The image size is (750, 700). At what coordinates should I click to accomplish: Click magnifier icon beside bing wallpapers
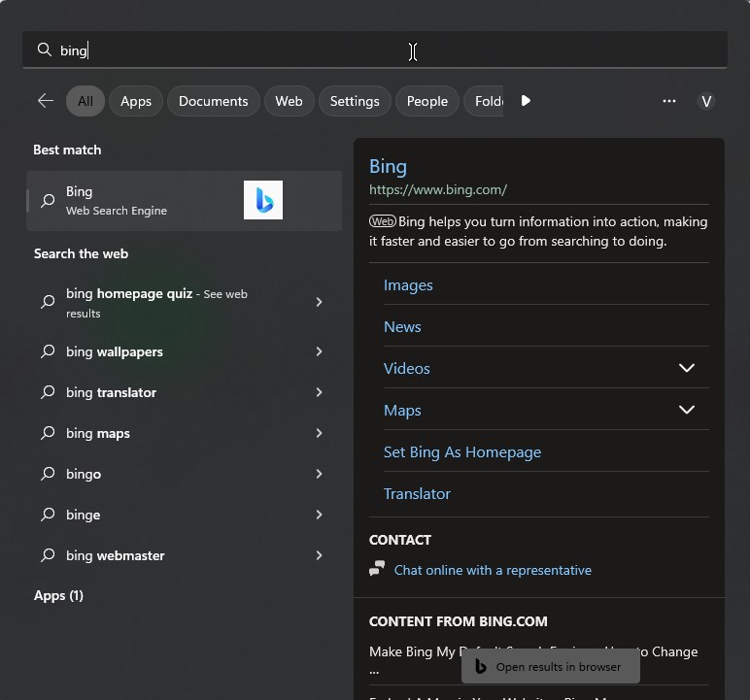(x=48, y=351)
